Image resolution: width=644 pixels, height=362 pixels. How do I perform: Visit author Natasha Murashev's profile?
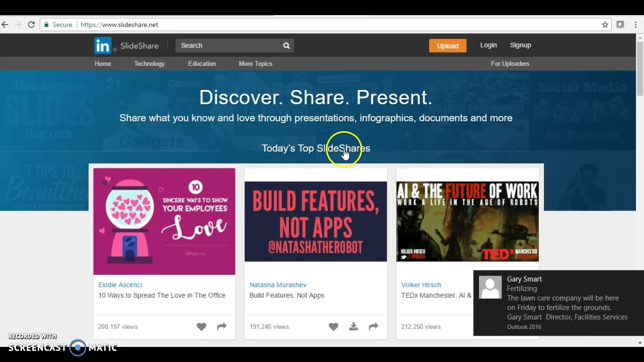click(x=278, y=285)
